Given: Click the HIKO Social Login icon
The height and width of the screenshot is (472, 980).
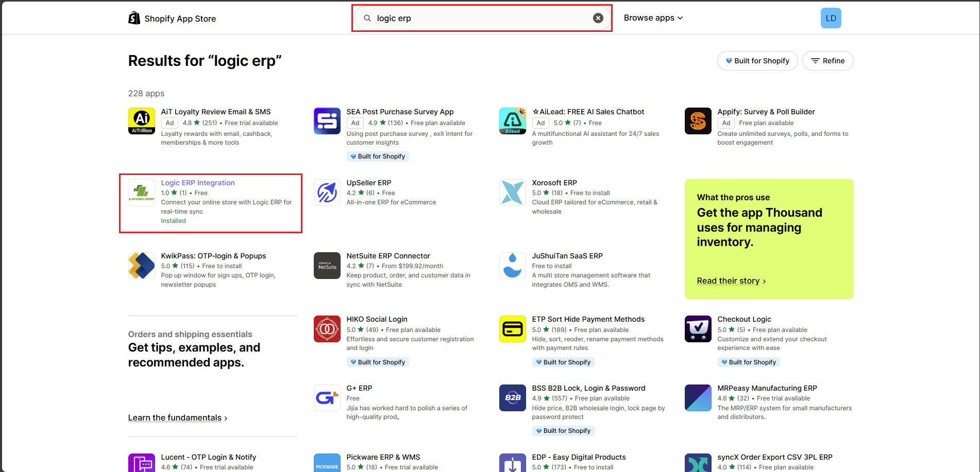Looking at the screenshot, I should [327, 329].
